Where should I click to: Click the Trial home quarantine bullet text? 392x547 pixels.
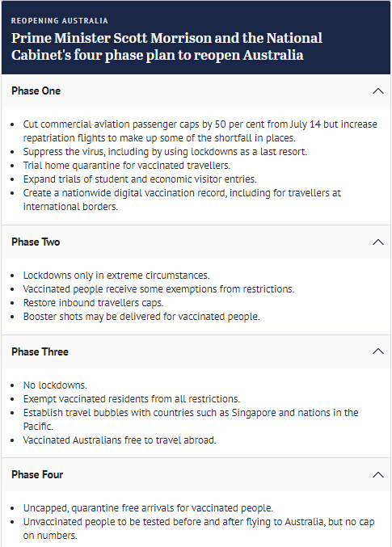(127, 166)
